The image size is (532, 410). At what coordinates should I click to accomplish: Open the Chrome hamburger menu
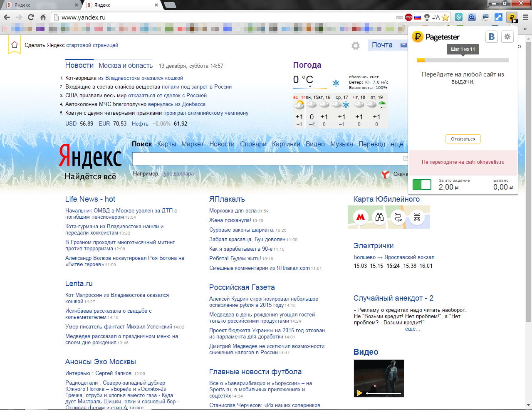(525, 17)
